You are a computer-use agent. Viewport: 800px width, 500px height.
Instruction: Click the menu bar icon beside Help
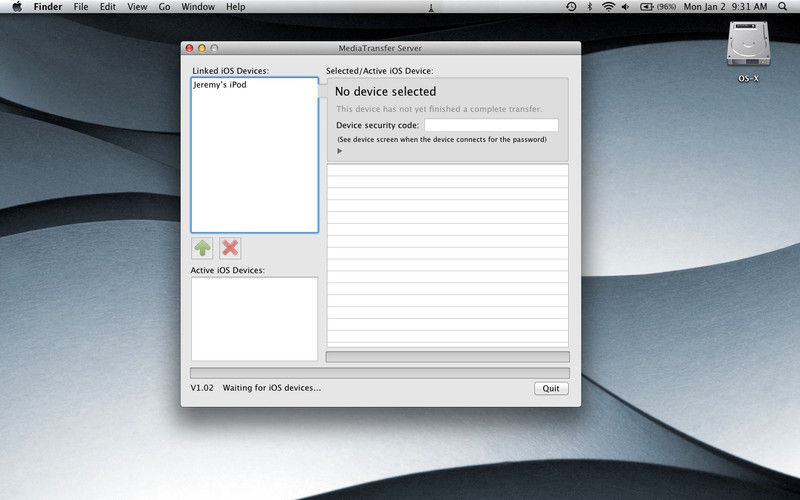click(431, 7)
